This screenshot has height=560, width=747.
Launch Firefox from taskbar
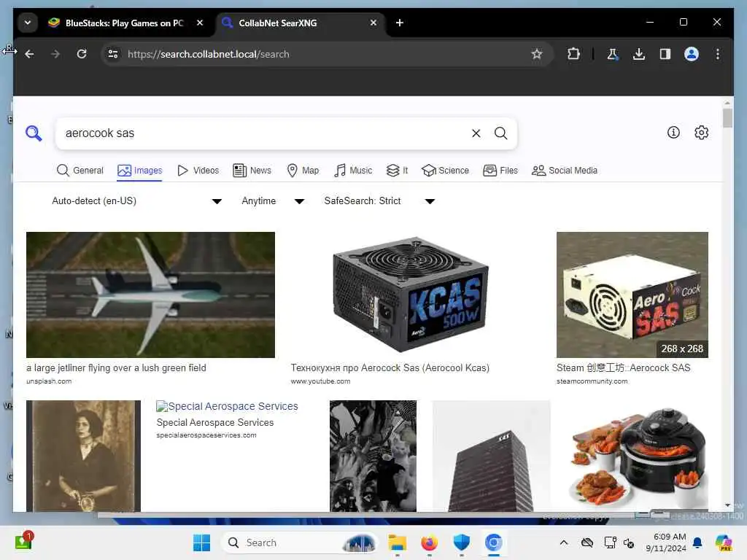429,542
